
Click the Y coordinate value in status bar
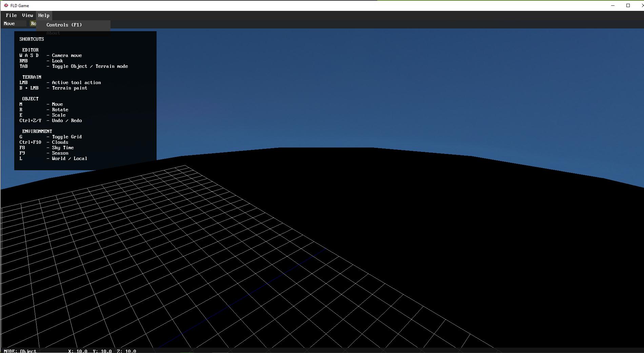(x=102, y=351)
